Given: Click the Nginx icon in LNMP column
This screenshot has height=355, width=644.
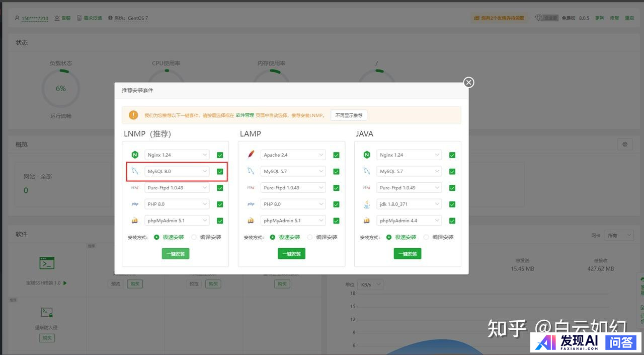Looking at the screenshot, I should point(135,155).
